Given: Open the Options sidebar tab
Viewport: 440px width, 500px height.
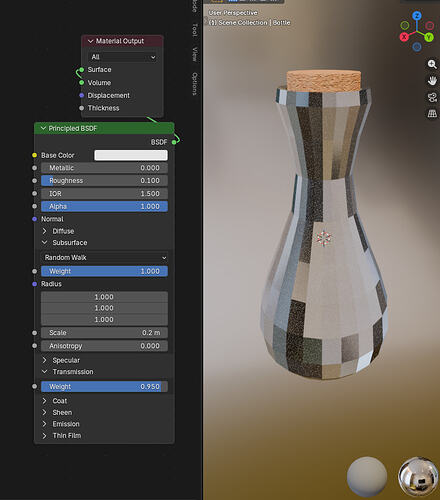Looking at the screenshot, I should (195, 84).
